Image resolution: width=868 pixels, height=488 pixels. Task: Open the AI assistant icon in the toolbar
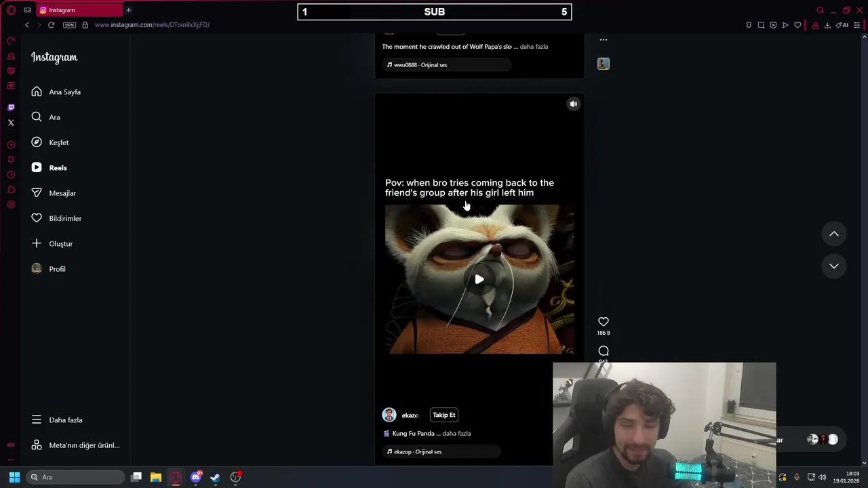pyautogui.click(x=842, y=25)
